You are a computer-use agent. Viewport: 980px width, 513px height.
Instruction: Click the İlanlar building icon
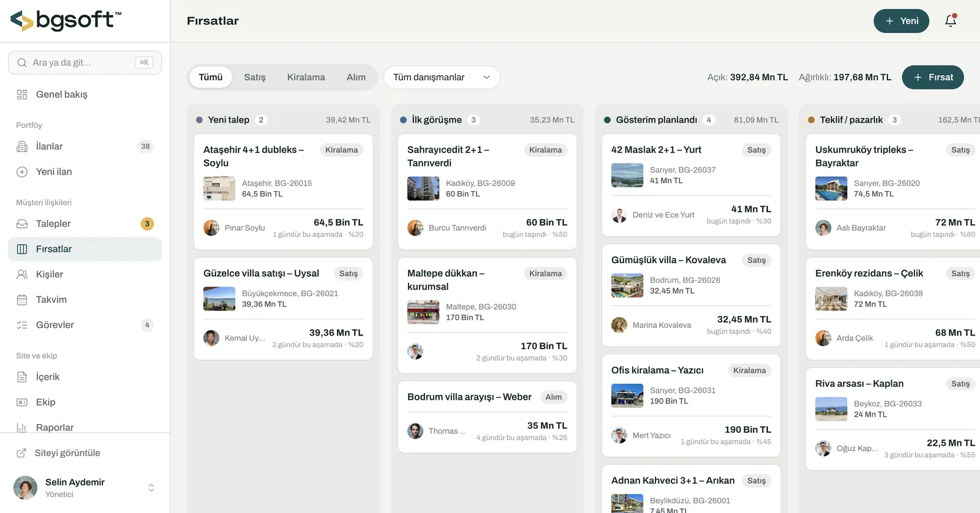coord(22,146)
